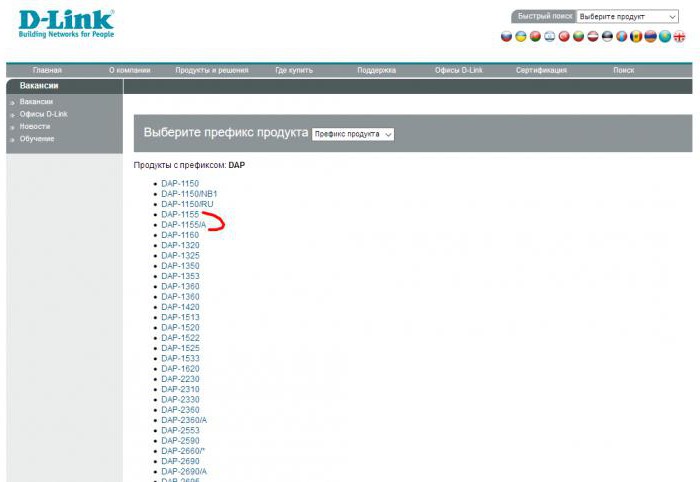The height and width of the screenshot is (482, 700).
Task: Open the Сертификация menu item
Action: pyautogui.click(x=541, y=70)
